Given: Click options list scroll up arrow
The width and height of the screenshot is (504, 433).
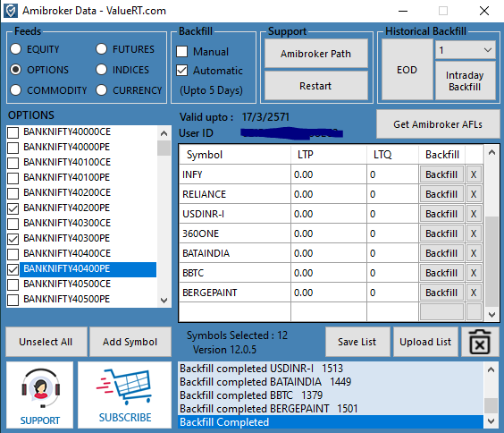Looking at the screenshot, I should click(x=164, y=133).
